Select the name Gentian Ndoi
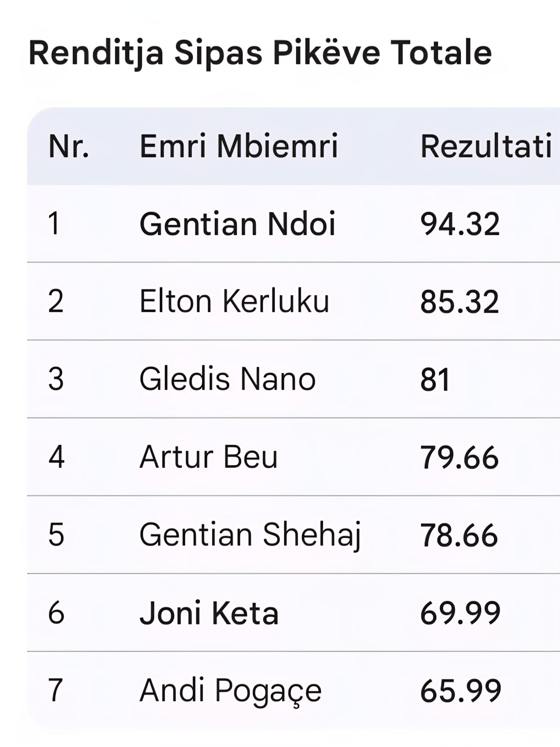The width and height of the screenshot is (560, 747). click(237, 224)
